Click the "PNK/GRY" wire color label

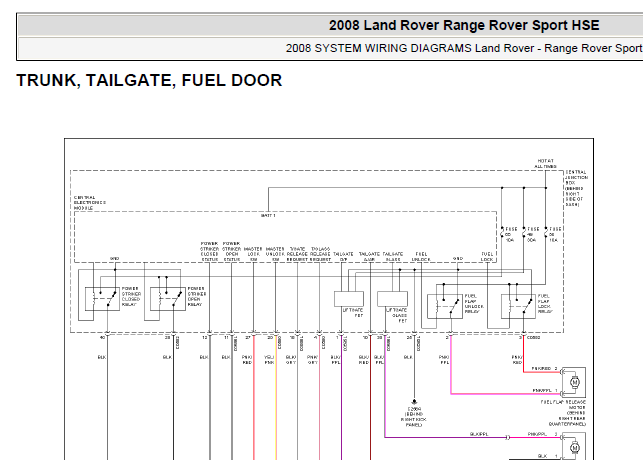[312, 360]
